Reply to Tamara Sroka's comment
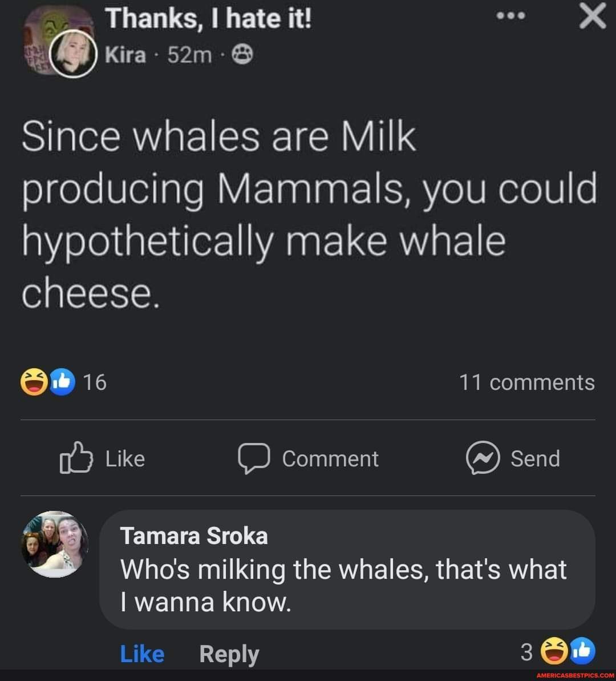The image size is (616, 681). (x=228, y=654)
